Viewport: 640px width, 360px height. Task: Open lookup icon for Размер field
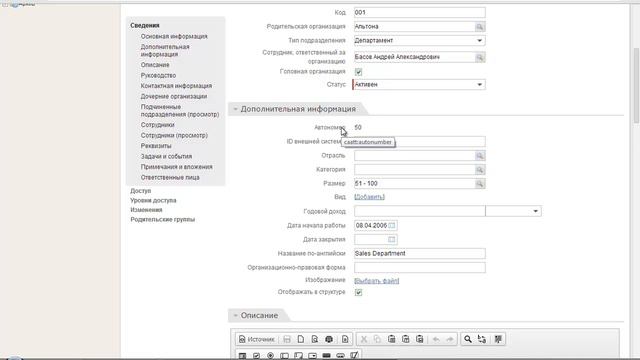(x=480, y=184)
